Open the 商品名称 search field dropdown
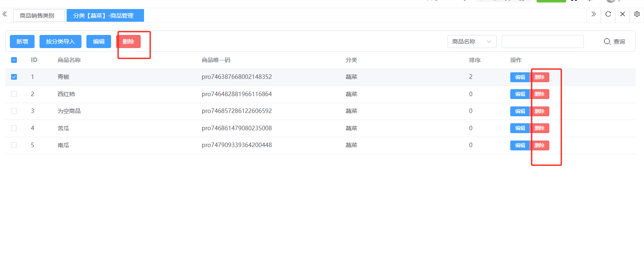644x279 pixels. [x=472, y=42]
